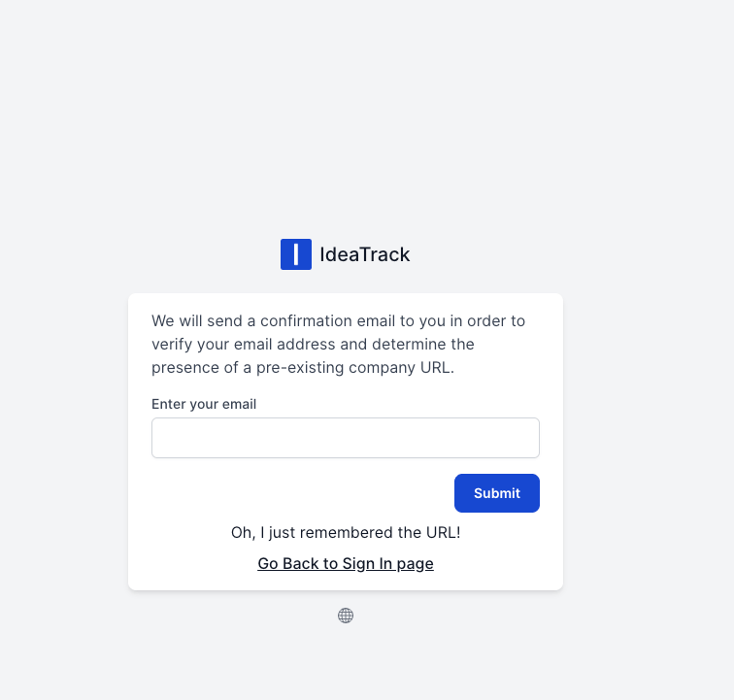Viewport: 734px width, 700px height.
Task: Click the Submit button
Action: pos(496,493)
